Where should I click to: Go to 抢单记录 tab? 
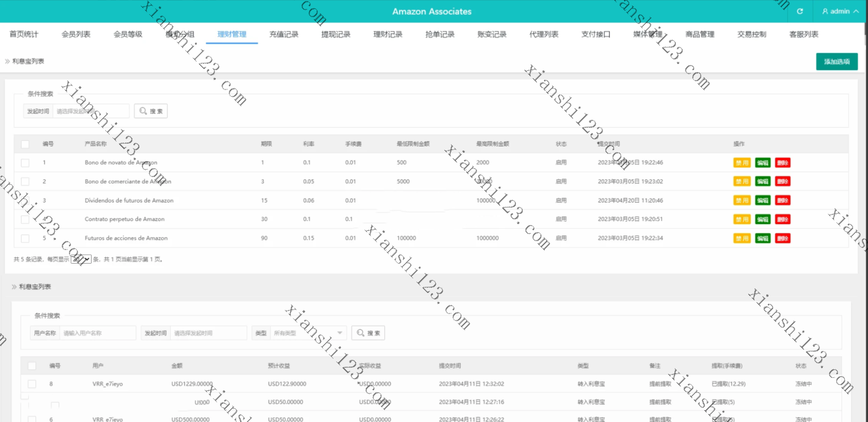click(x=440, y=35)
